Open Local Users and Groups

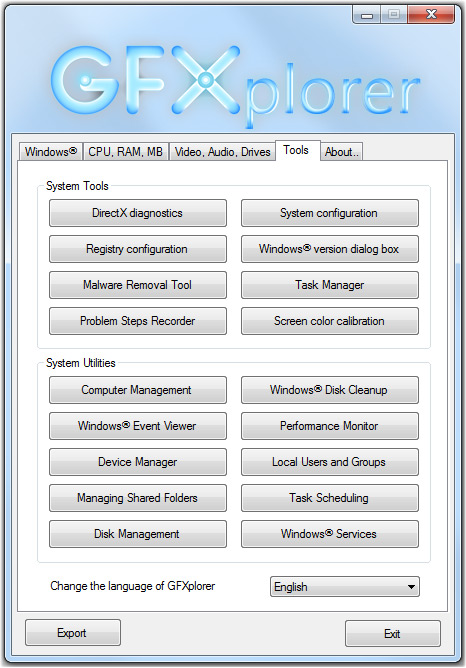point(330,462)
